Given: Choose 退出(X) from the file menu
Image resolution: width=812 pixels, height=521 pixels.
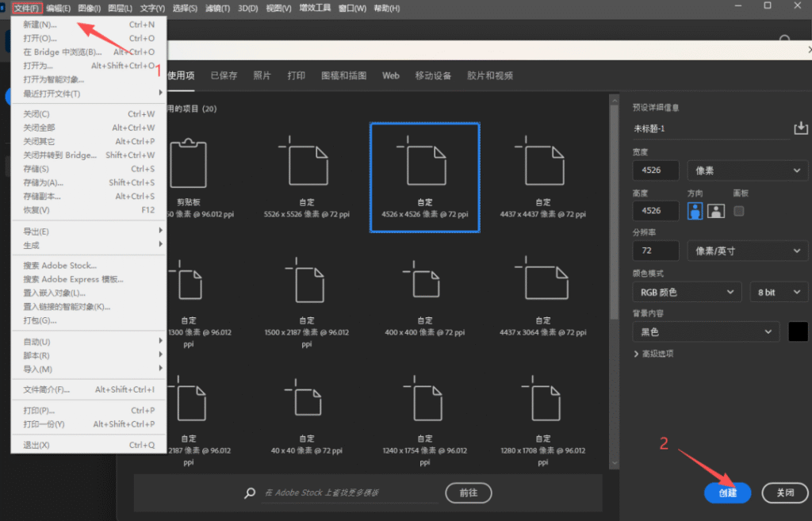Looking at the screenshot, I should pyautogui.click(x=89, y=445).
